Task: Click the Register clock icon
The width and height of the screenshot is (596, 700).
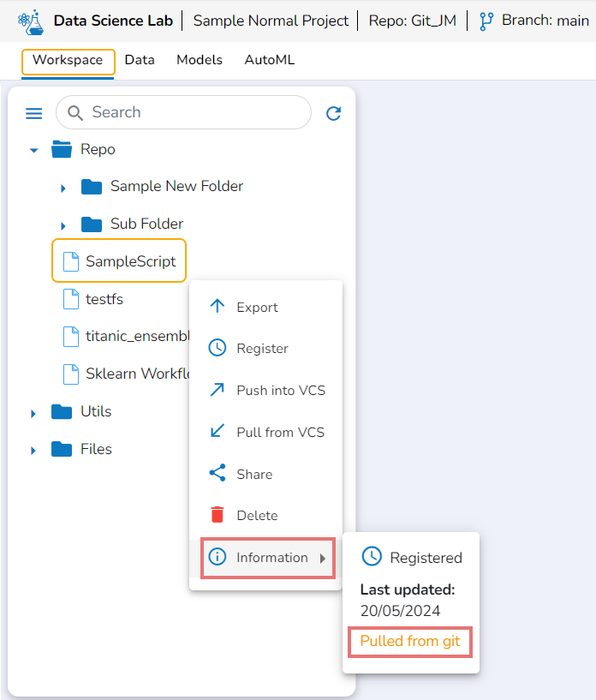Action: coord(218,348)
